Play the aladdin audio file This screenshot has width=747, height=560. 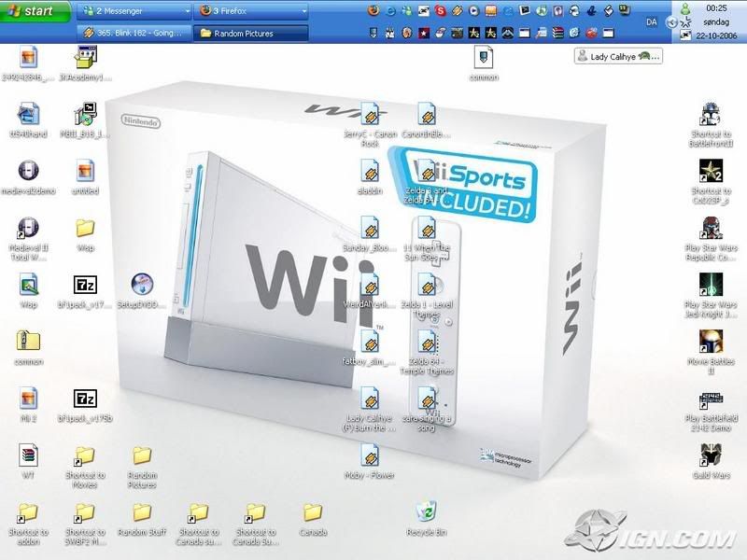point(370,177)
